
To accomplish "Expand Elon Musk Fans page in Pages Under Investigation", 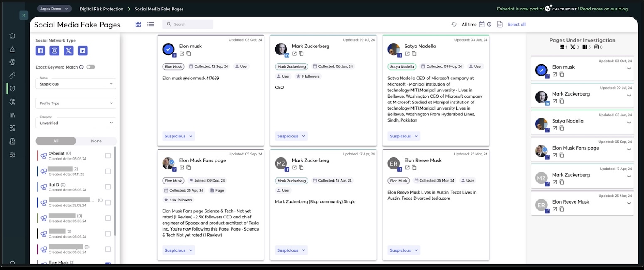I will pos(629,150).
